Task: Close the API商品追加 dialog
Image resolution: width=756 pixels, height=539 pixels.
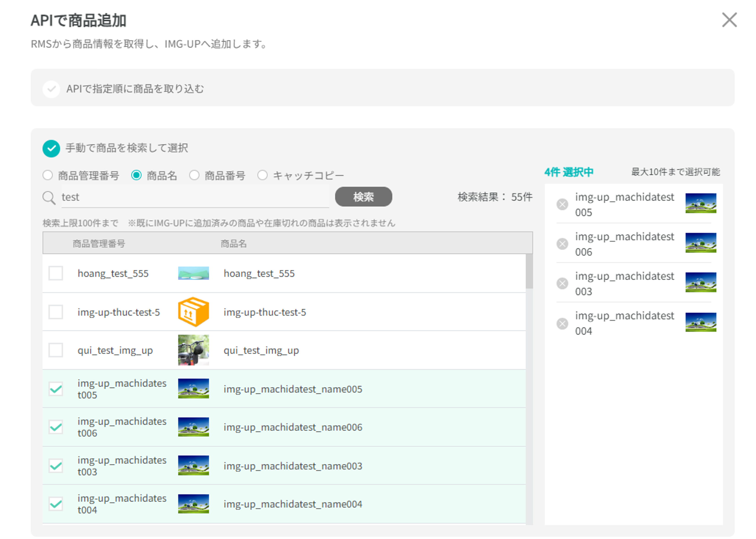Action: (x=729, y=20)
